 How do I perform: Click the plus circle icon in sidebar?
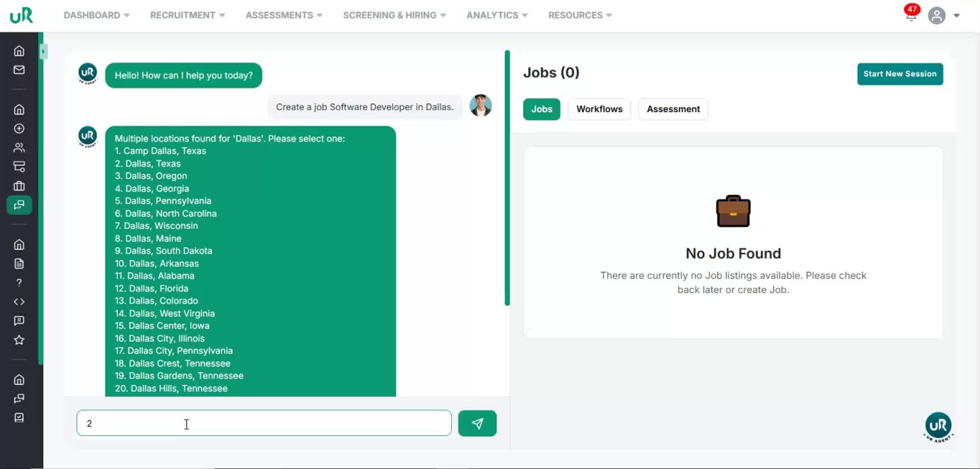click(x=19, y=129)
